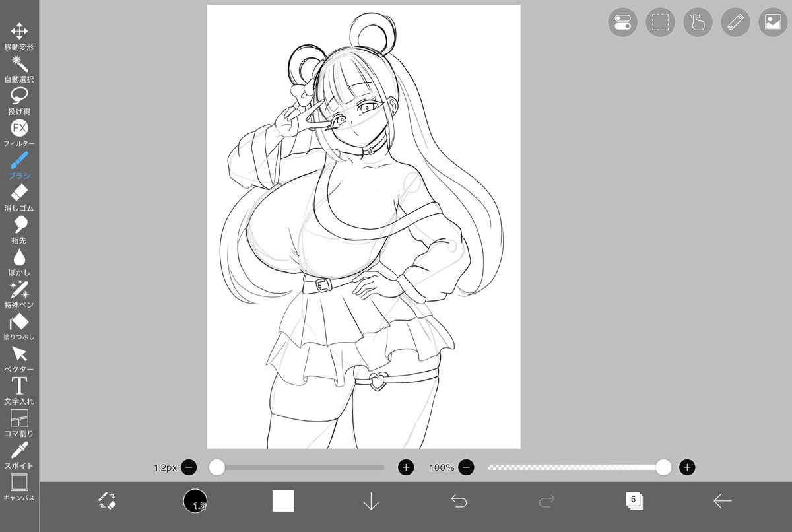Viewport: 792px width, 532px height.
Task: Activate the ベクター vector tool
Action: tap(19, 360)
